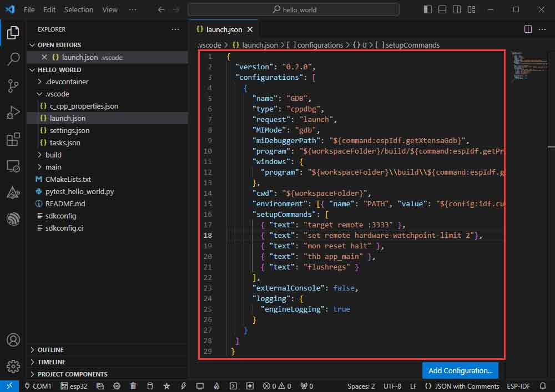Open the Edit menu
Viewport: 555px width, 392px height.
tap(49, 9)
